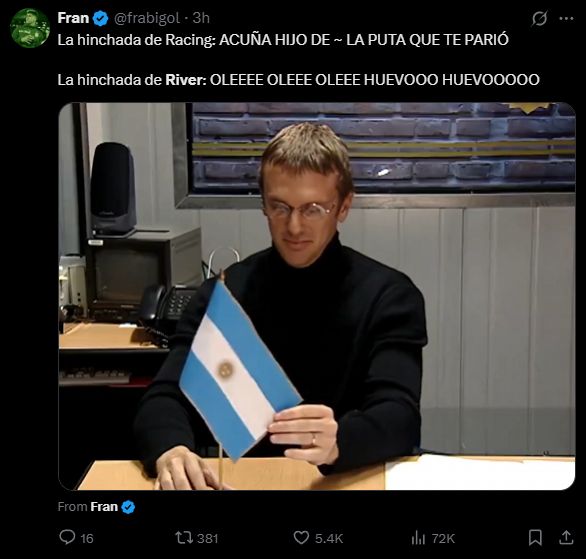Click the tweet text about River
This screenshot has width=586, height=559.
[x=299, y=80]
